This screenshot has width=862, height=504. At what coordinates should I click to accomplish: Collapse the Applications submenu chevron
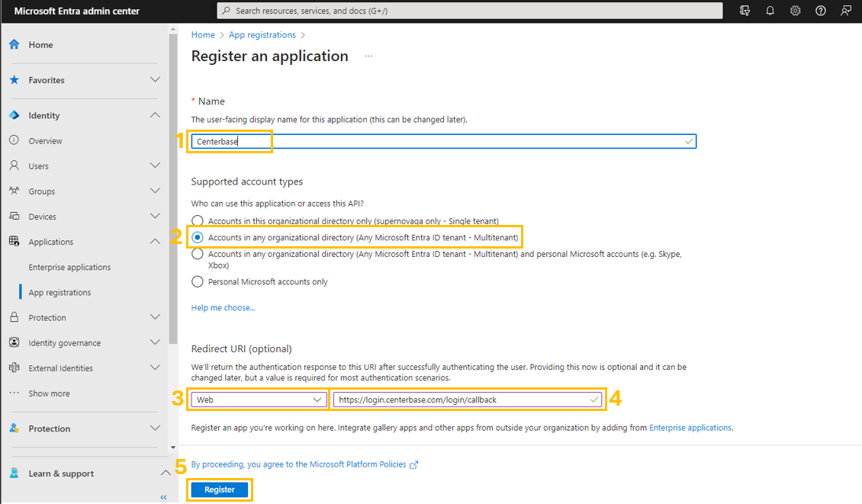point(155,241)
